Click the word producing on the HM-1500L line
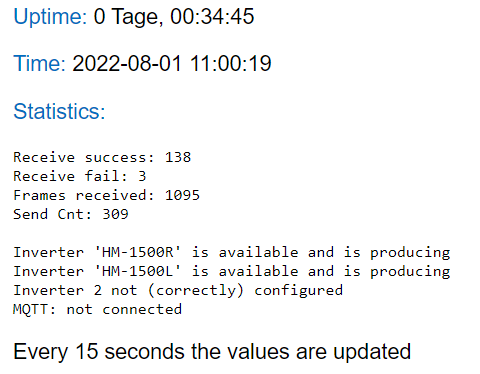 (410, 272)
